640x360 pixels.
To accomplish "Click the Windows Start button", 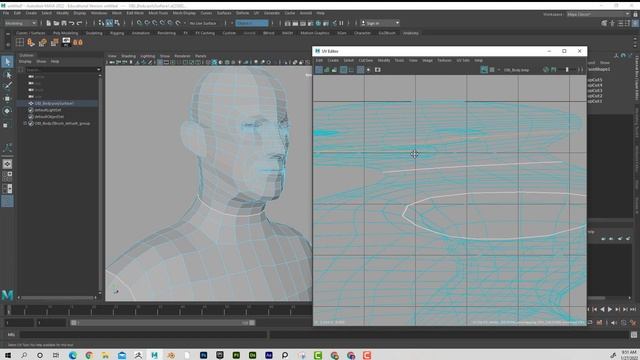I will (x=8, y=355).
